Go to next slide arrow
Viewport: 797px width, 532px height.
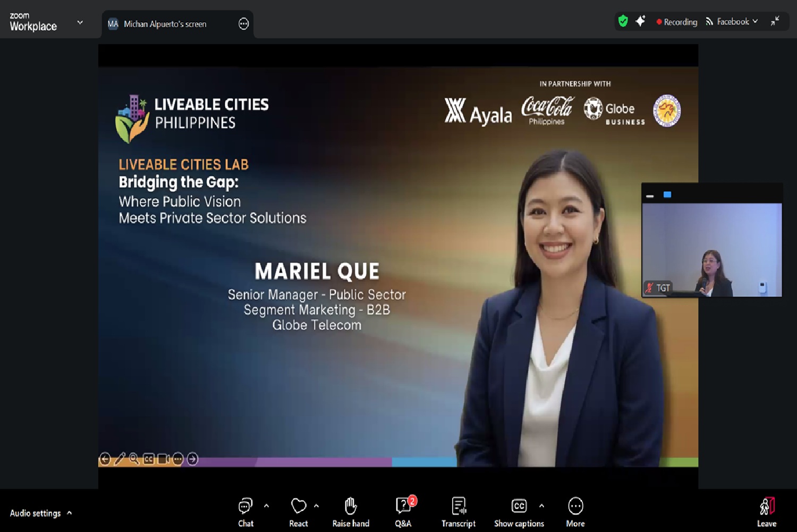click(x=192, y=459)
